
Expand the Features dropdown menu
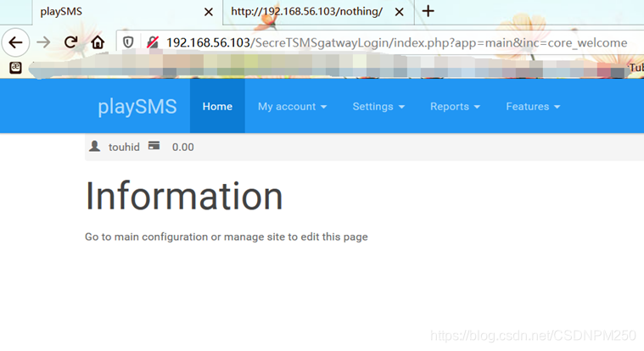[533, 106]
